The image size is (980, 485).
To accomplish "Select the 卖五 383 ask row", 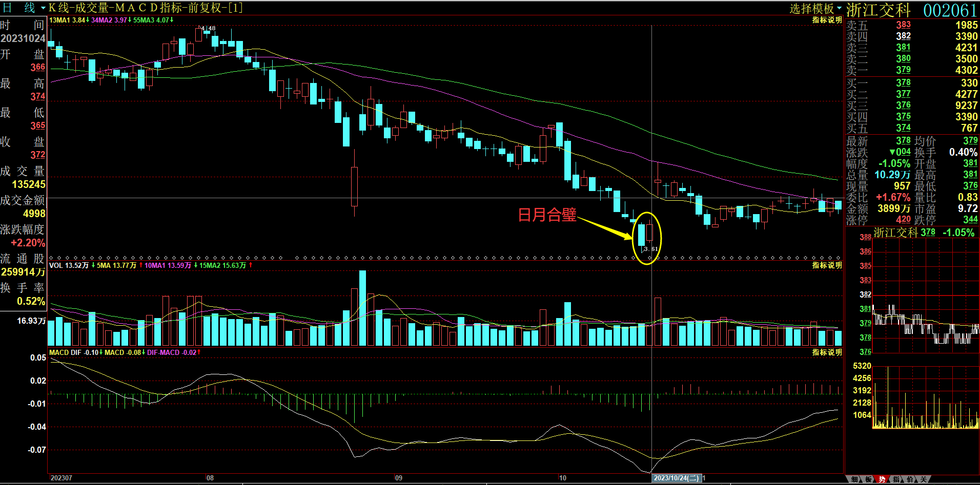I will (x=912, y=25).
